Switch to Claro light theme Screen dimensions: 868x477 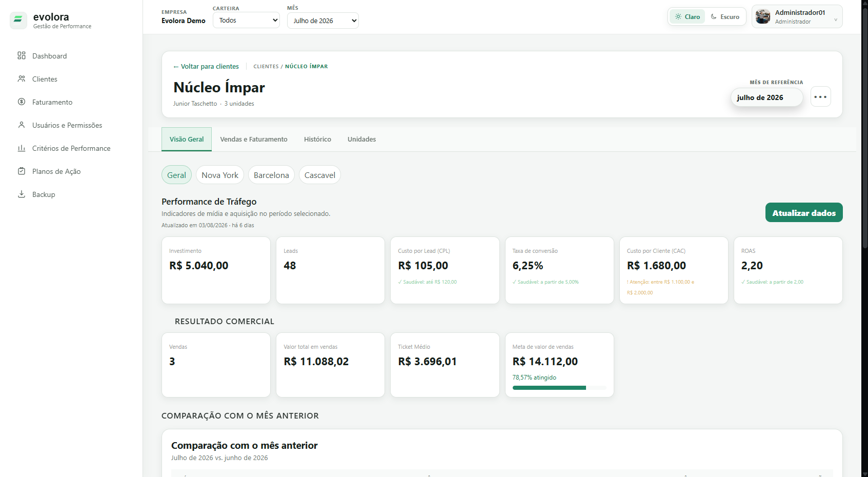click(687, 16)
